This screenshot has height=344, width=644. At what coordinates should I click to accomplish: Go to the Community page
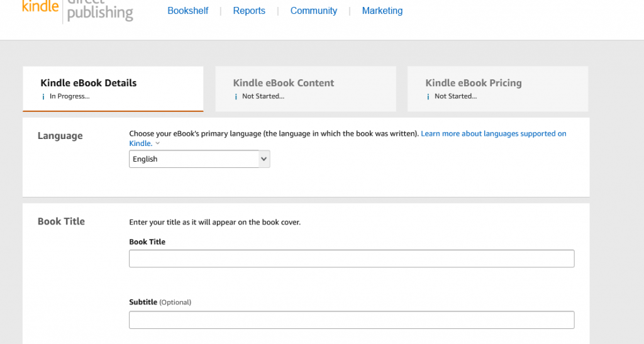[x=313, y=11]
